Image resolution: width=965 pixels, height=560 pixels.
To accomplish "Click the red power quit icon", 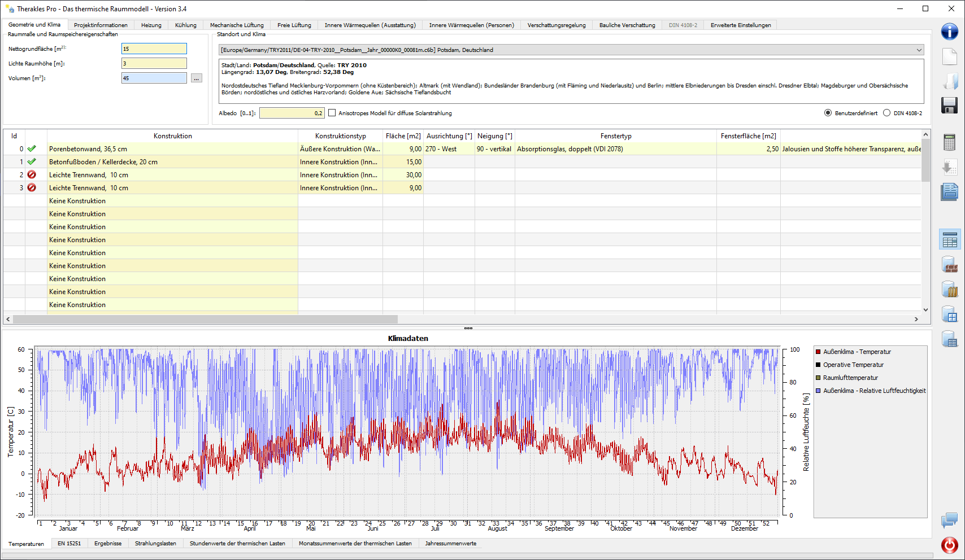I will click(949, 545).
